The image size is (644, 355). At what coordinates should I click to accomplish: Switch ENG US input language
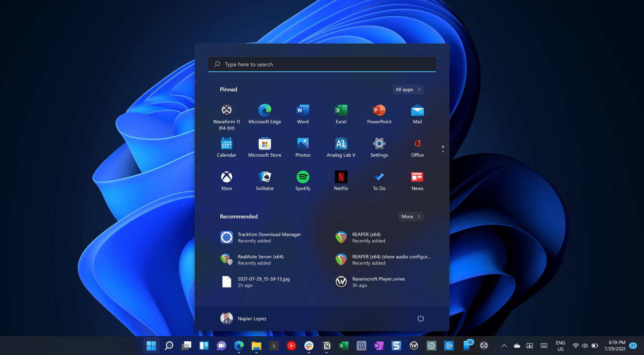[560, 346]
